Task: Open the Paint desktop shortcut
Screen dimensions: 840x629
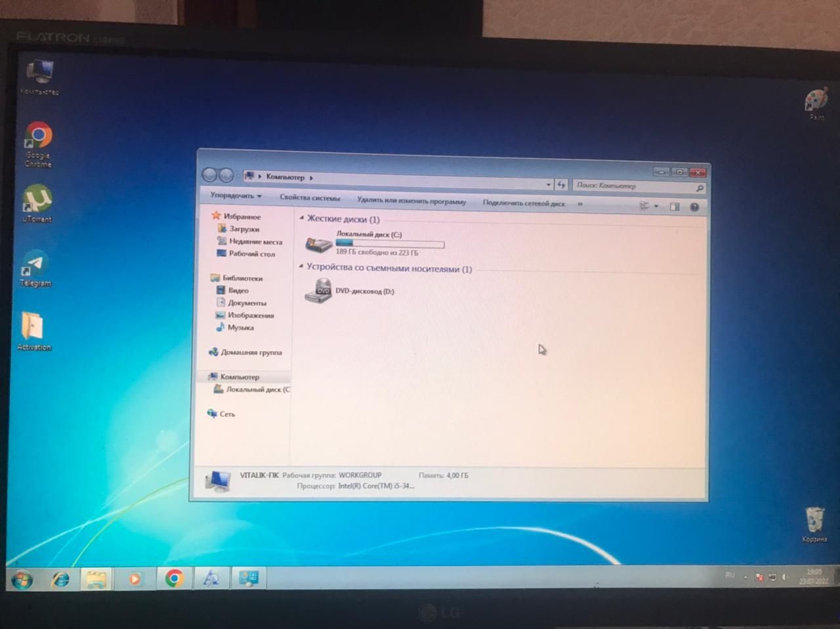Action: pos(816,104)
